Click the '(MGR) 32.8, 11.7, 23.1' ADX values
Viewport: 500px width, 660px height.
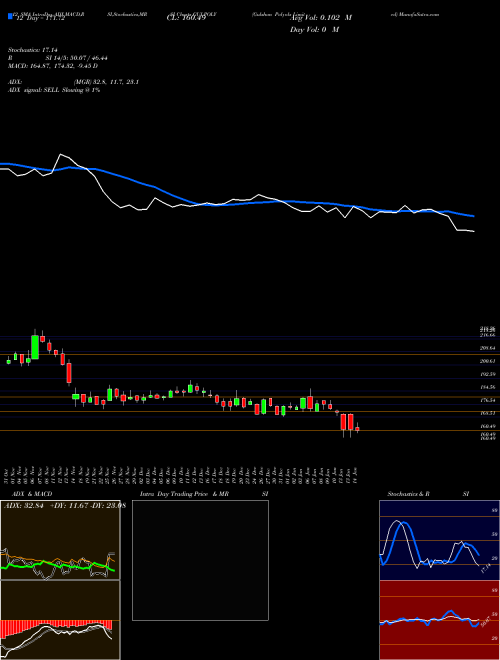coord(106,82)
